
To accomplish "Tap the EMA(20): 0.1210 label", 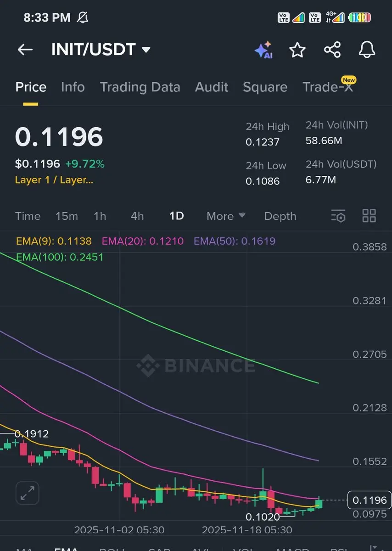I will pyautogui.click(x=143, y=241).
